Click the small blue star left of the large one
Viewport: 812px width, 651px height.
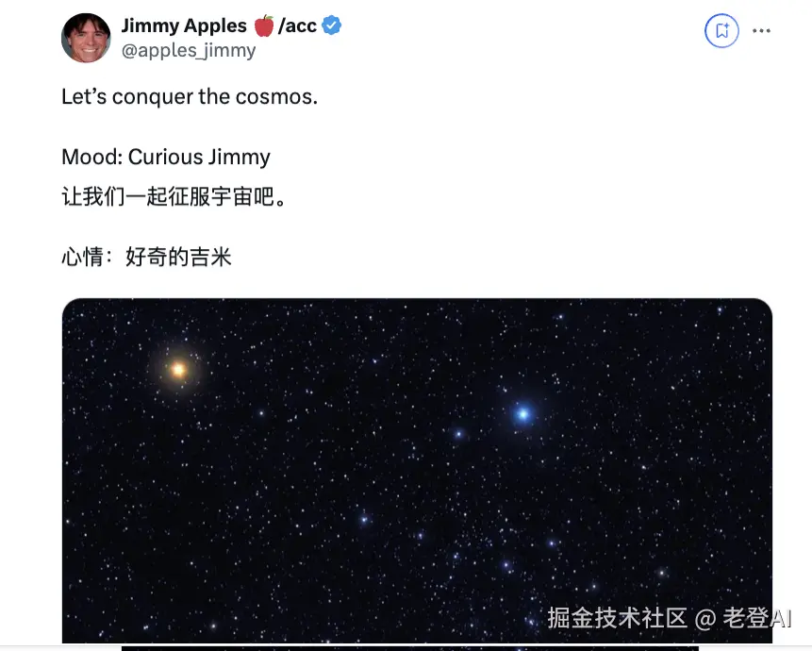point(458,434)
